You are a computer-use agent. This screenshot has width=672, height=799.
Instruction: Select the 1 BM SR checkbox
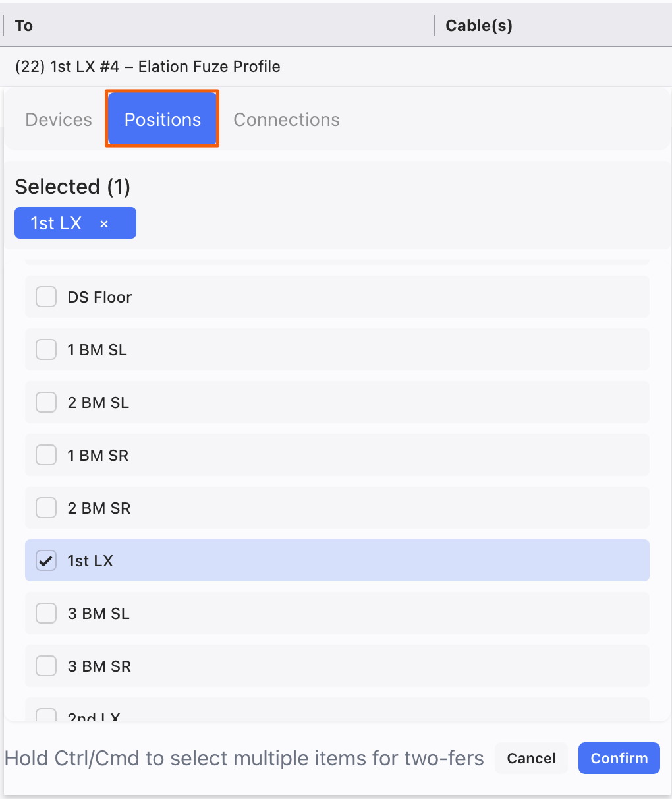point(46,455)
